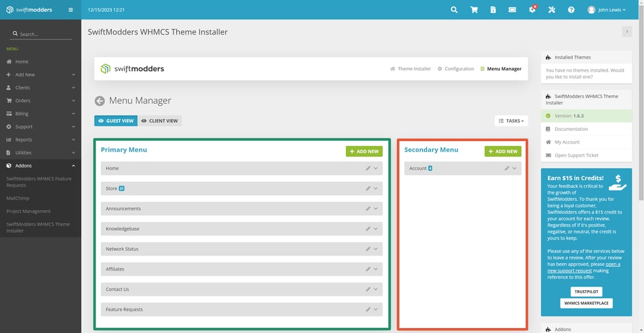The height and width of the screenshot is (333, 644).
Task: Open Project Management addon in sidebar
Action: tap(29, 212)
